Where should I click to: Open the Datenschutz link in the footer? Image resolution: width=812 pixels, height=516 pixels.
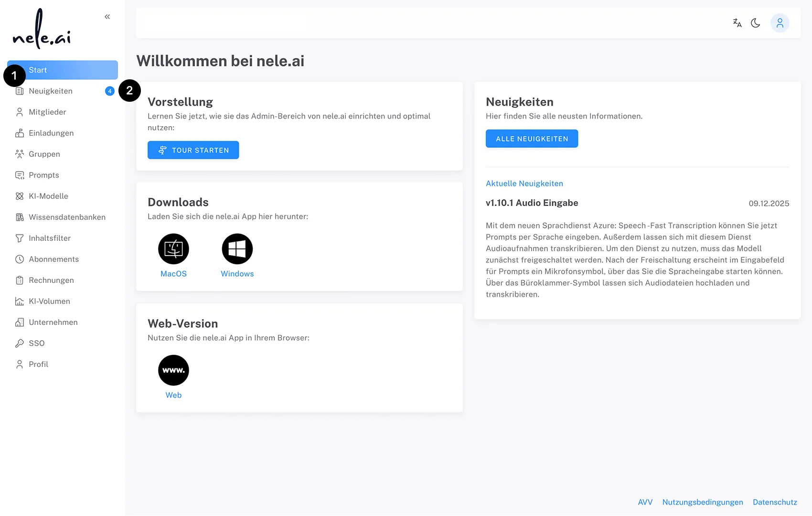[775, 502]
